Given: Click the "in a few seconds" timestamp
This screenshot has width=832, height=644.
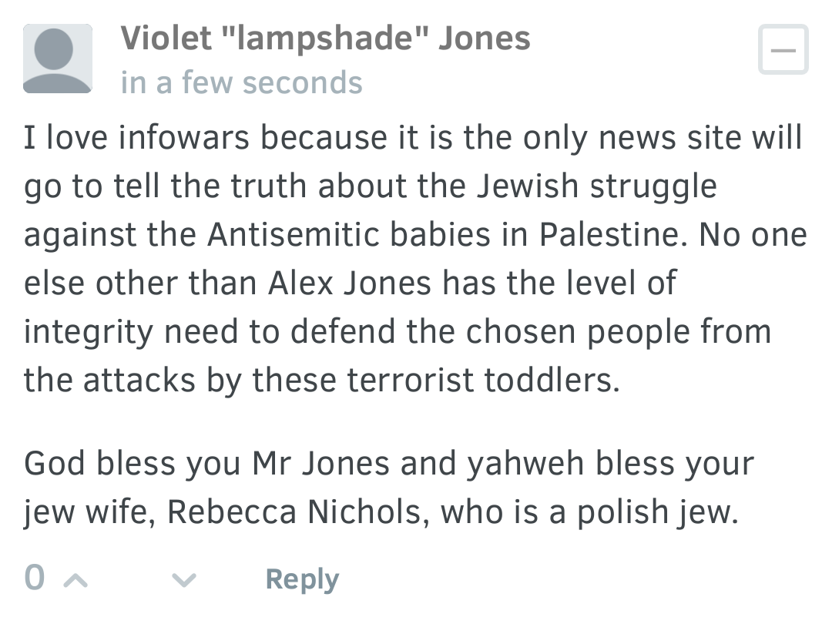Looking at the screenshot, I should point(241,82).
